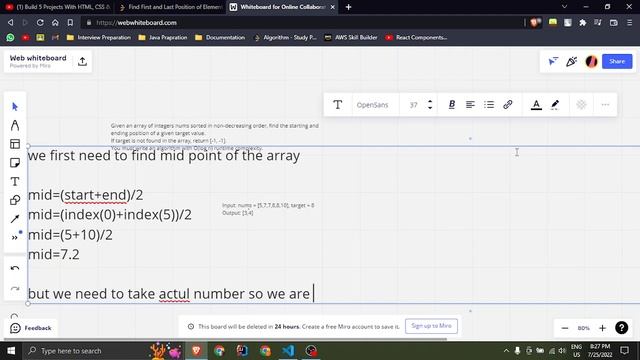This screenshot has width=640, height=360.
Task: Zoom in with the plus button
Action: pos(602,328)
